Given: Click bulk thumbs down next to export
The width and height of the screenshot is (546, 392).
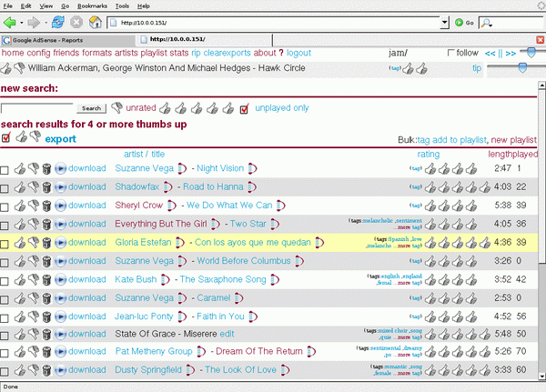Looking at the screenshot, I should [35, 136].
